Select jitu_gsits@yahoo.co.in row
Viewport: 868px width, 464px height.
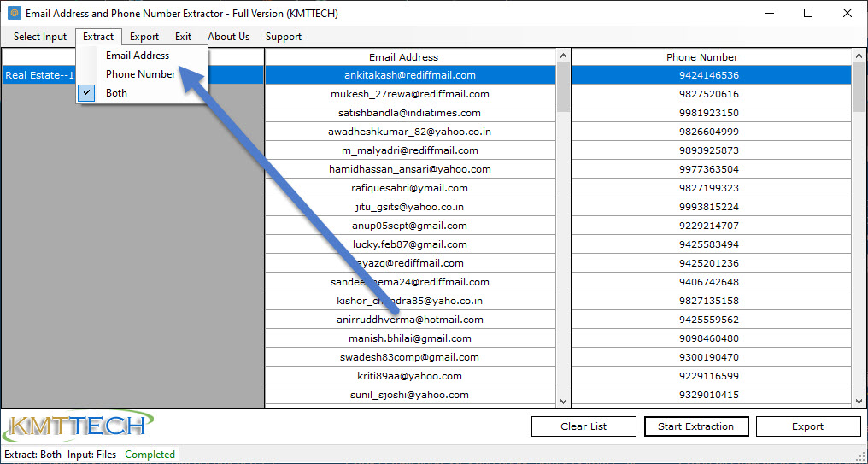point(410,207)
